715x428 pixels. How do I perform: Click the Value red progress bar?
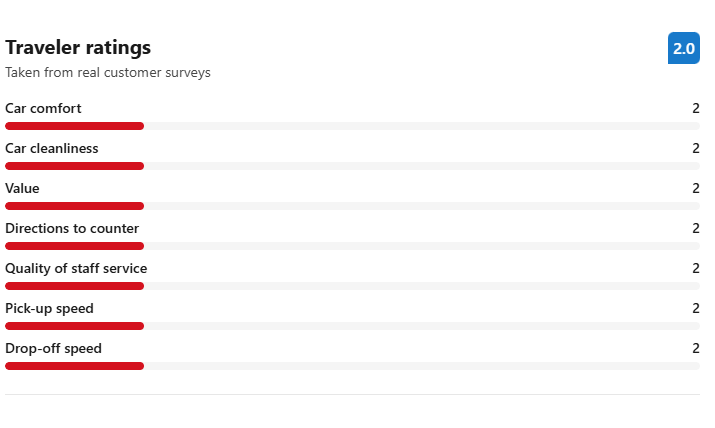pyautogui.click(x=75, y=206)
